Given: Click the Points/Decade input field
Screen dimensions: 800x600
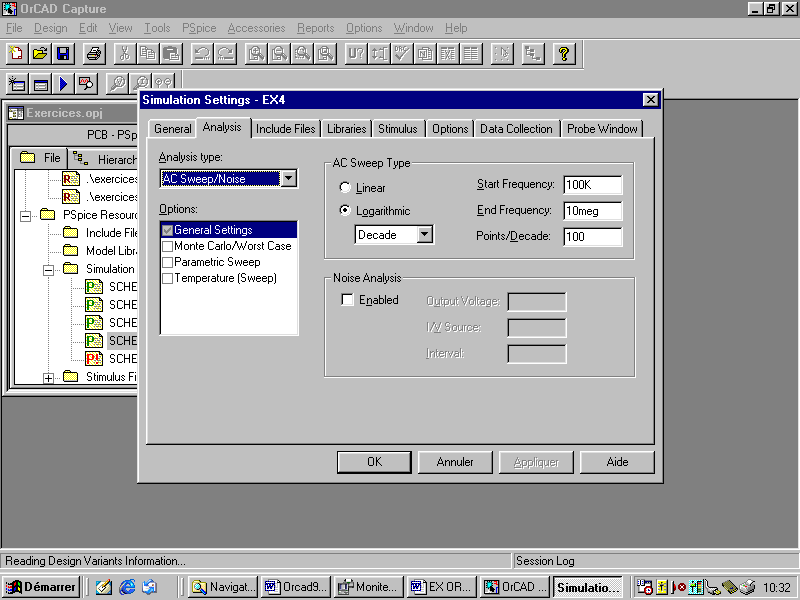Looking at the screenshot, I should point(593,237).
